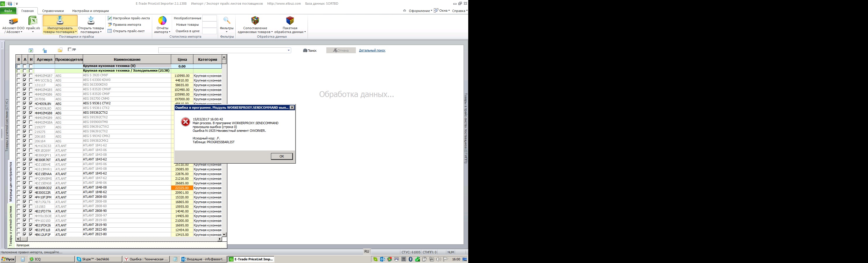Image resolution: width=868 pixels, height=263 pixels.
Task: Switch to Настройки и операции tab
Action: tap(90, 11)
